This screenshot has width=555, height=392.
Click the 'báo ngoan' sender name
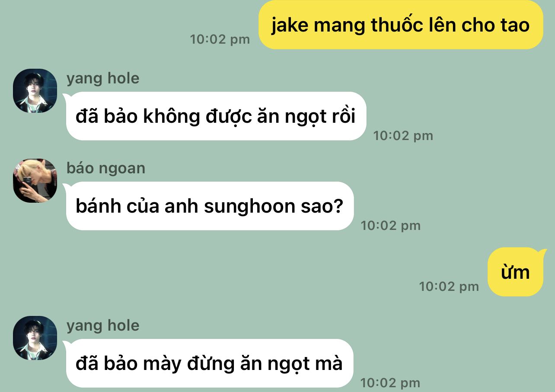tap(106, 168)
